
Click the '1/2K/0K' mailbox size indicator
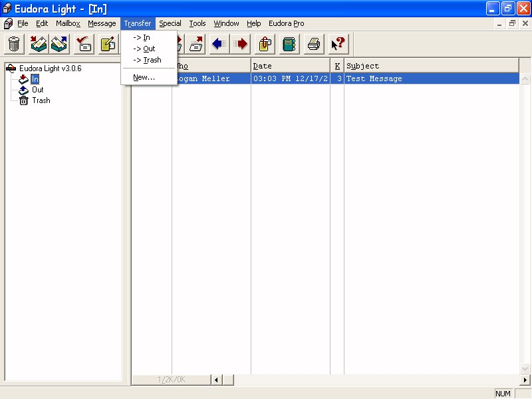172,380
